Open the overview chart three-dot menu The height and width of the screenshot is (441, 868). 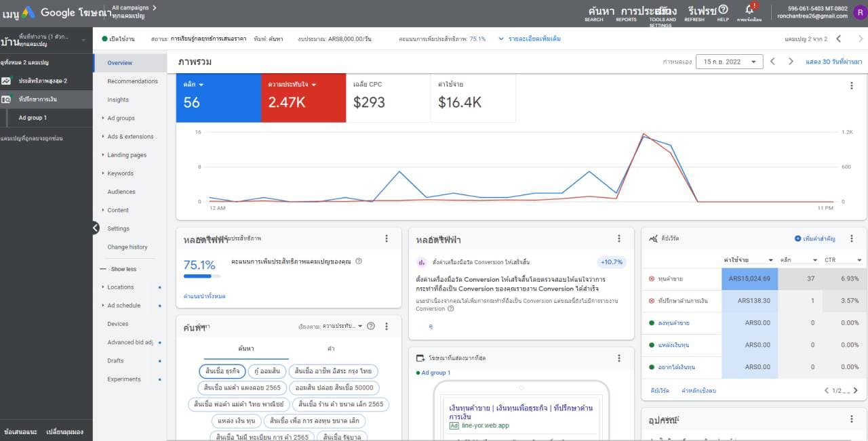pyautogui.click(x=852, y=85)
